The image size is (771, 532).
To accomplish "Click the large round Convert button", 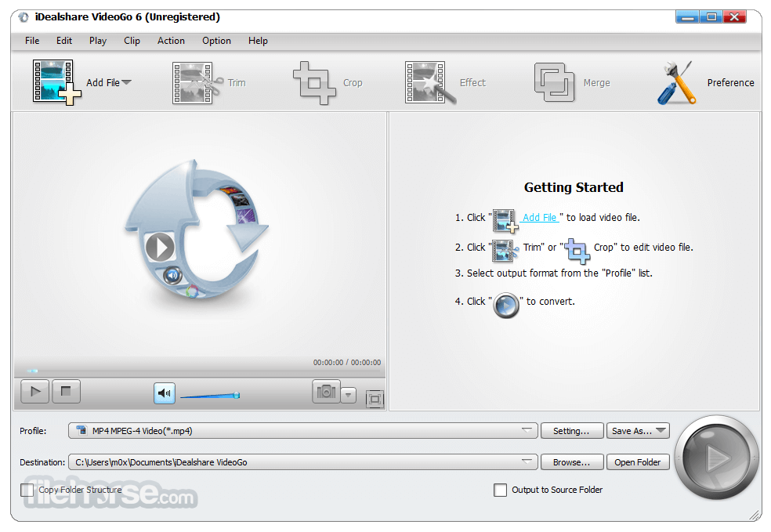I will [716, 458].
